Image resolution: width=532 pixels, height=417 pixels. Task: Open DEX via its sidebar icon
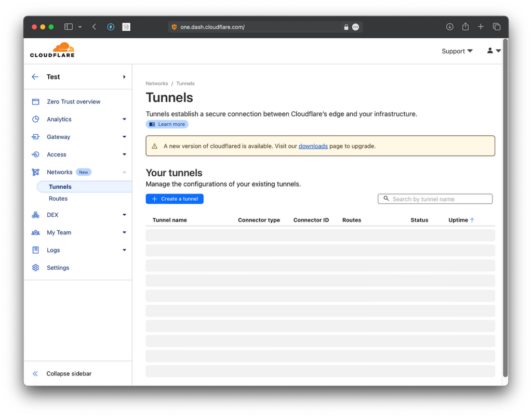click(35, 215)
